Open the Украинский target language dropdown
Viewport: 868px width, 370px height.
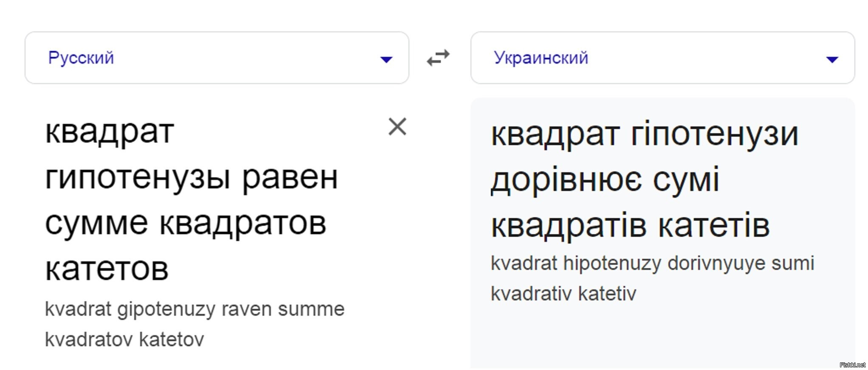pyautogui.click(x=662, y=58)
